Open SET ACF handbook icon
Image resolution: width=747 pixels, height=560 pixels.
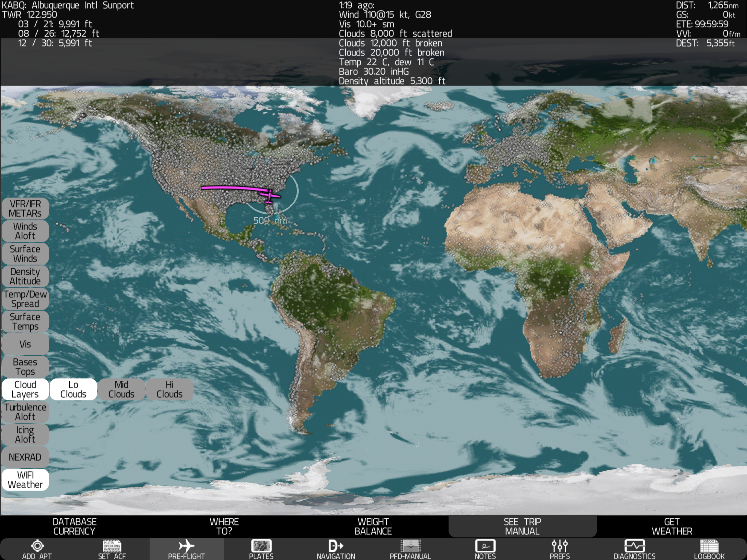(x=112, y=546)
